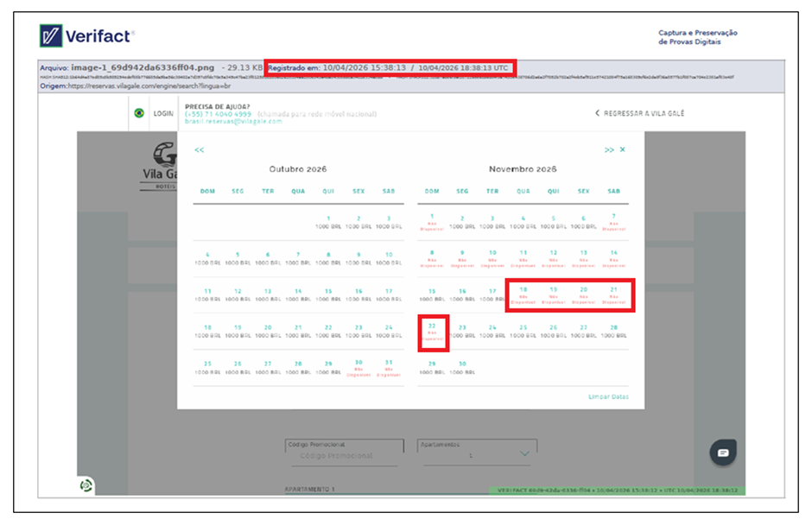The height and width of the screenshot is (532, 812).
Task: Click the next months double-arrow in calendar
Action: coord(610,150)
